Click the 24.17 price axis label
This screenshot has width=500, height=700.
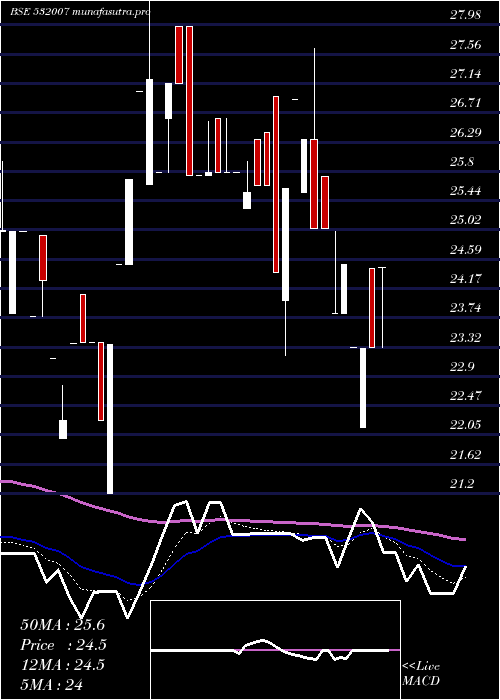pyautogui.click(x=465, y=279)
